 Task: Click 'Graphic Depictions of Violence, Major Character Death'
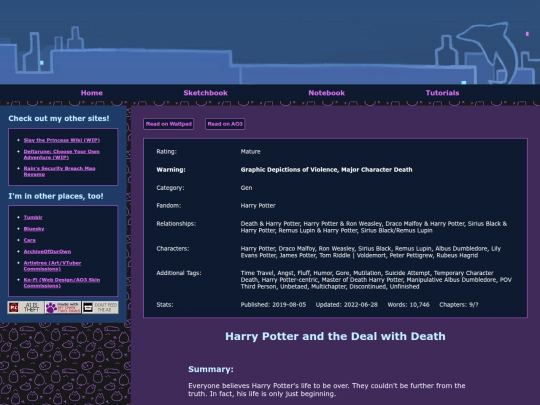pyautogui.click(x=326, y=169)
